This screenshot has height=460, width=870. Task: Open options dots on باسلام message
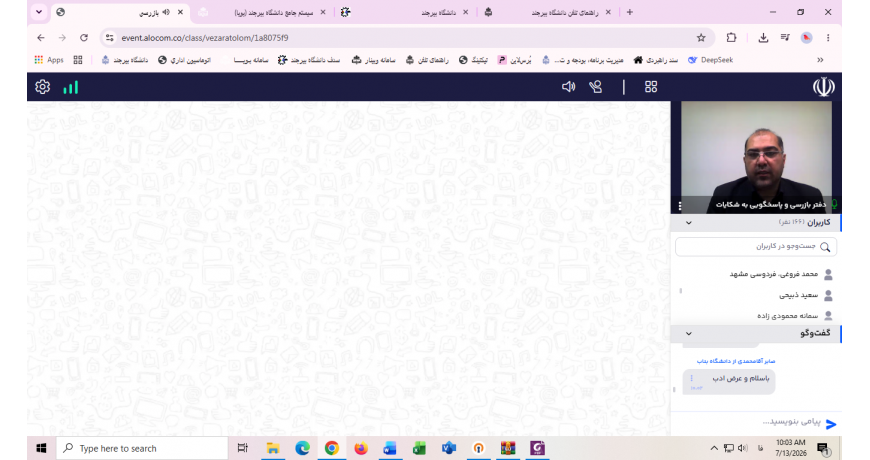[x=691, y=378]
